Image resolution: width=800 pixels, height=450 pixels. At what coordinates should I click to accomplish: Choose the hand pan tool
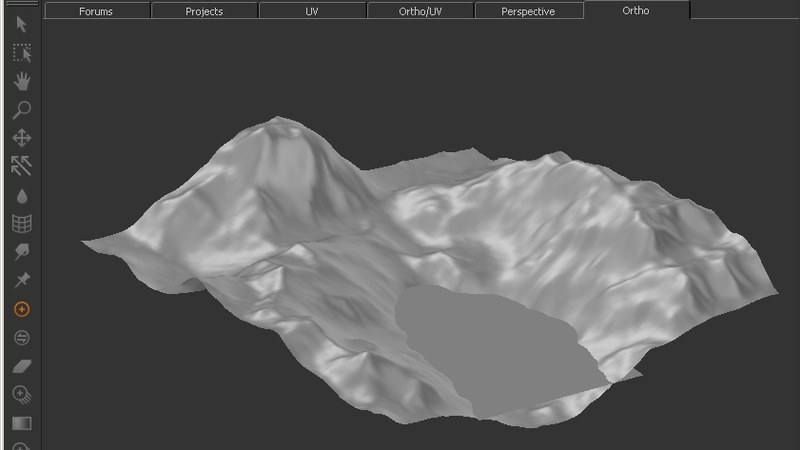[21, 82]
